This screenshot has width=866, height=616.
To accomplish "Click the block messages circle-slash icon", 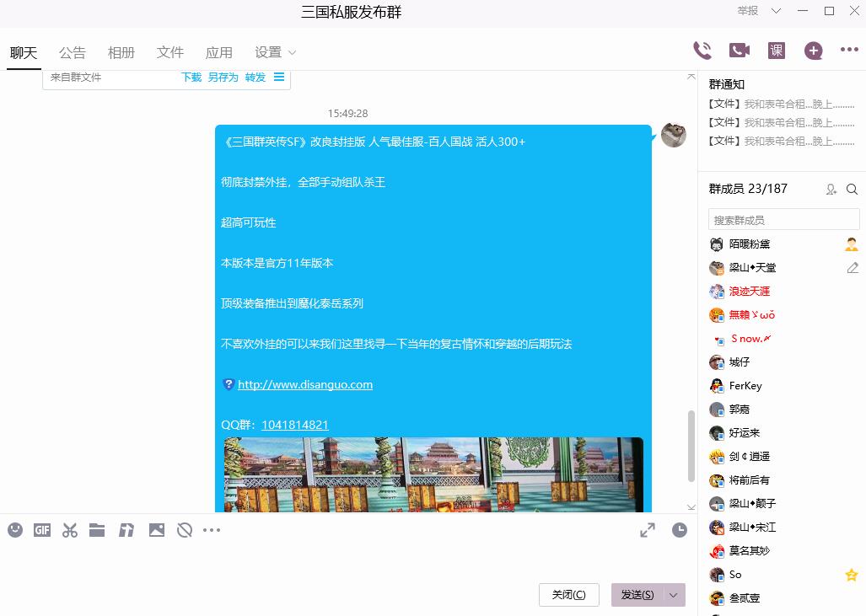I will (185, 530).
